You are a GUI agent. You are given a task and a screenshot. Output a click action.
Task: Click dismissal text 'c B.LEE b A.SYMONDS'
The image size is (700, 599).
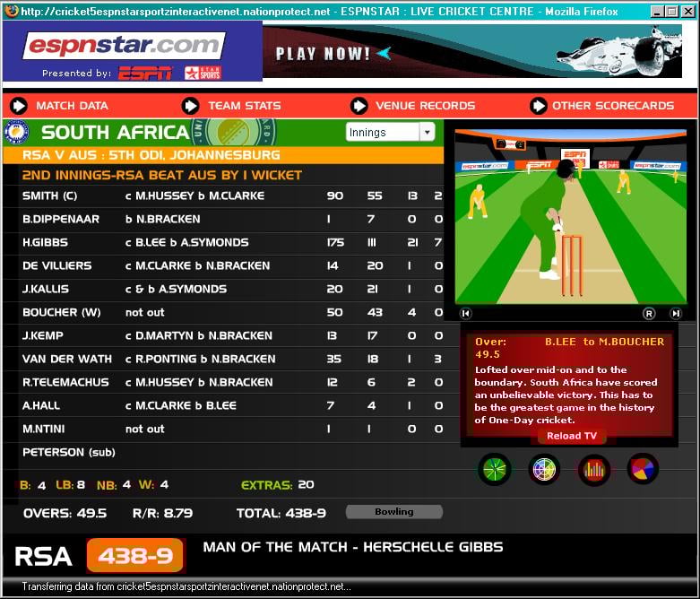coord(187,242)
